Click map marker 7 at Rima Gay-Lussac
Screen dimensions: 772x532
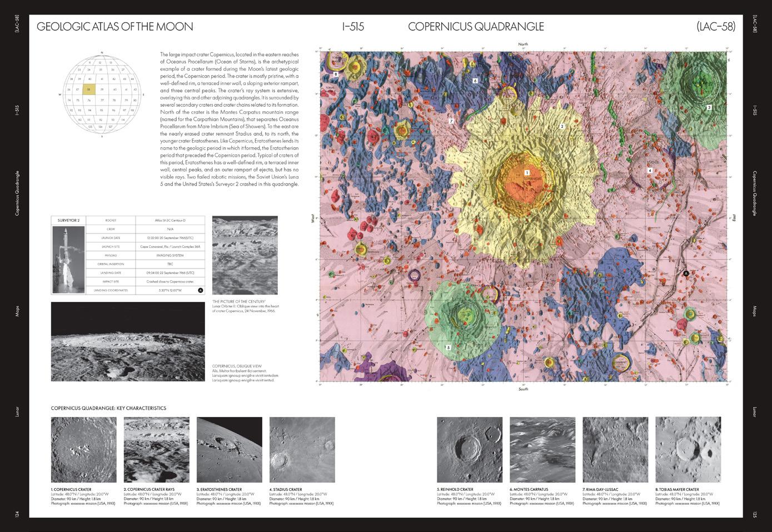451,121
